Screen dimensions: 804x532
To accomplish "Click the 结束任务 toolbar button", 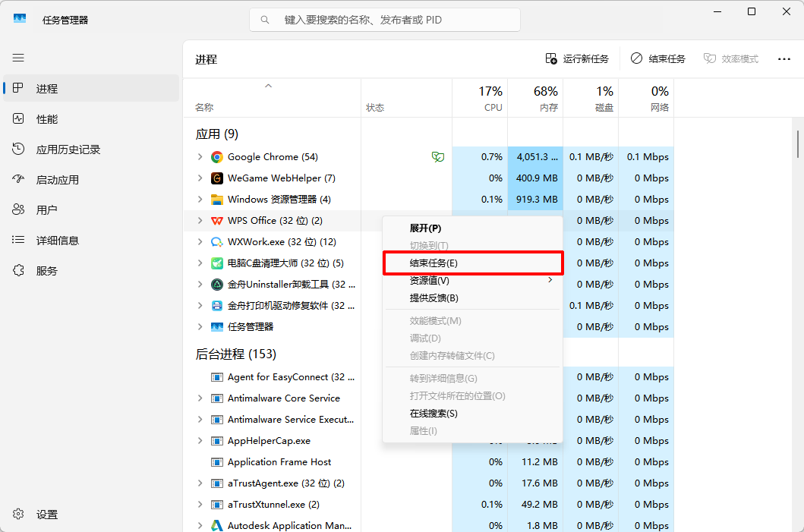I will (x=658, y=59).
